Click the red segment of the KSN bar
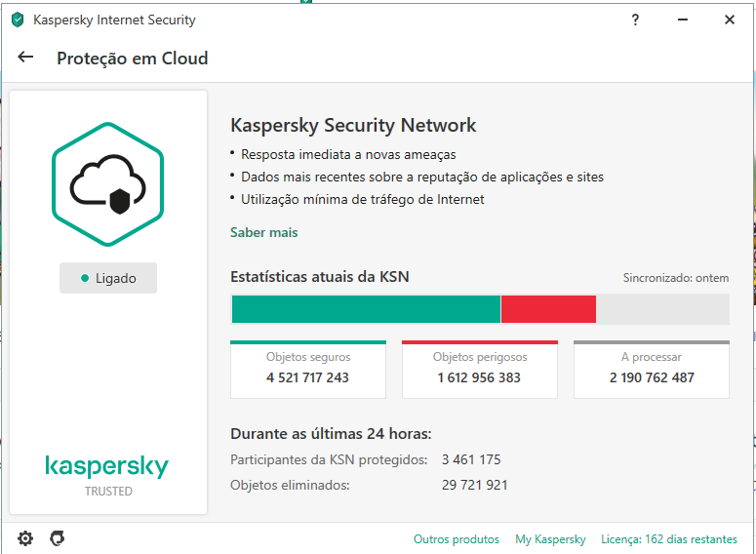The width and height of the screenshot is (756, 554). pyautogui.click(x=548, y=309)
